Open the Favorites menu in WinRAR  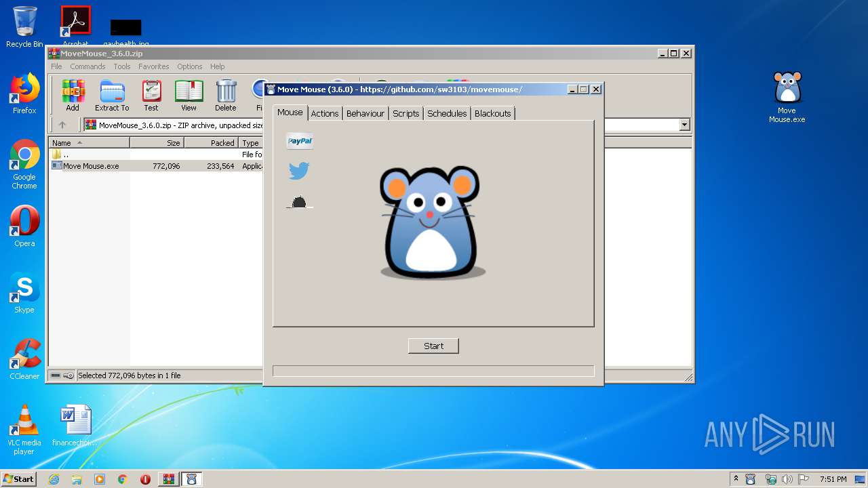tap(154, 66)
